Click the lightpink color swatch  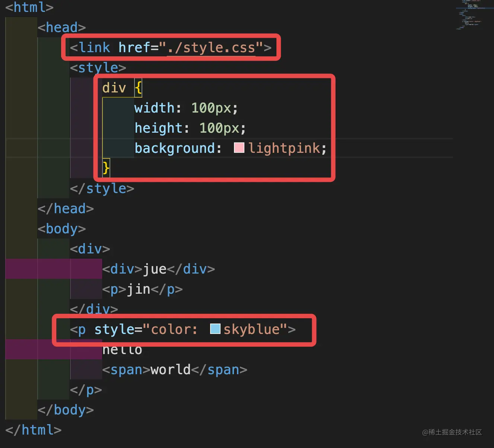coord(239,148)
